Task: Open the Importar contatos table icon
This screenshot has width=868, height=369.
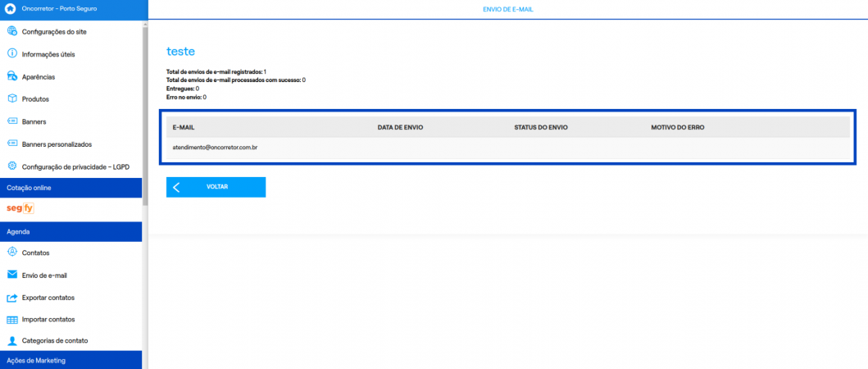Action: 11,320
